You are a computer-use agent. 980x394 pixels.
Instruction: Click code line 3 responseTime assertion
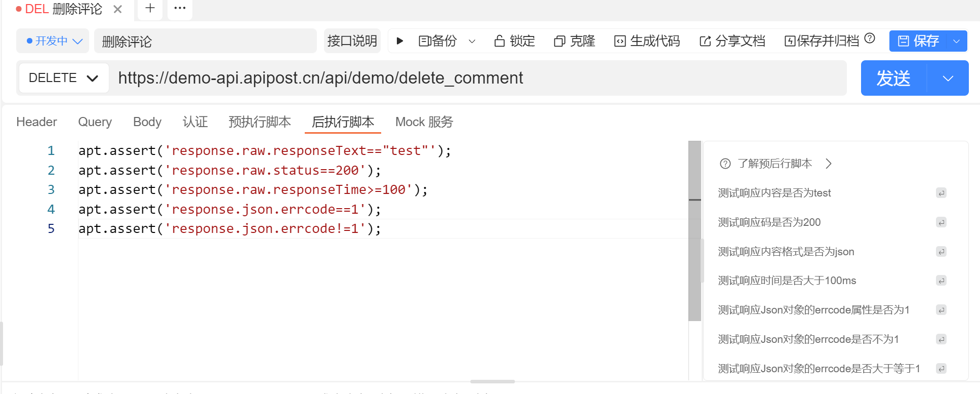click(x=253, y=190)
